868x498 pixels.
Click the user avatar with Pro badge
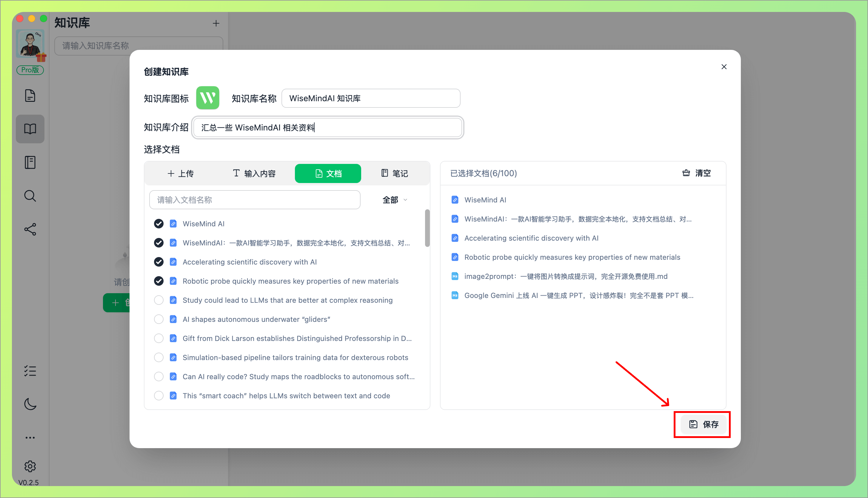coord(30,44)
